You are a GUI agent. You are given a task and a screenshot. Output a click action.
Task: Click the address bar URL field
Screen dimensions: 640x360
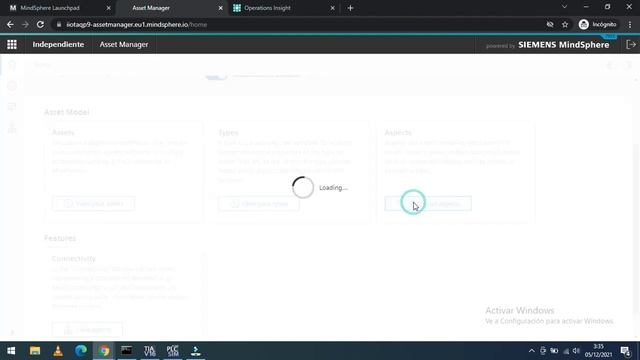[x=298, y=24]
